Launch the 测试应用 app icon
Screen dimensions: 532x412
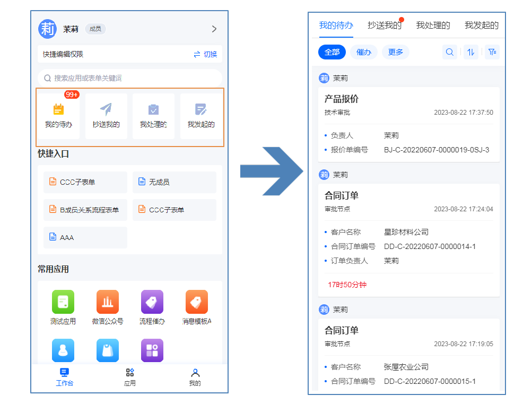click(x=63, y=302)
